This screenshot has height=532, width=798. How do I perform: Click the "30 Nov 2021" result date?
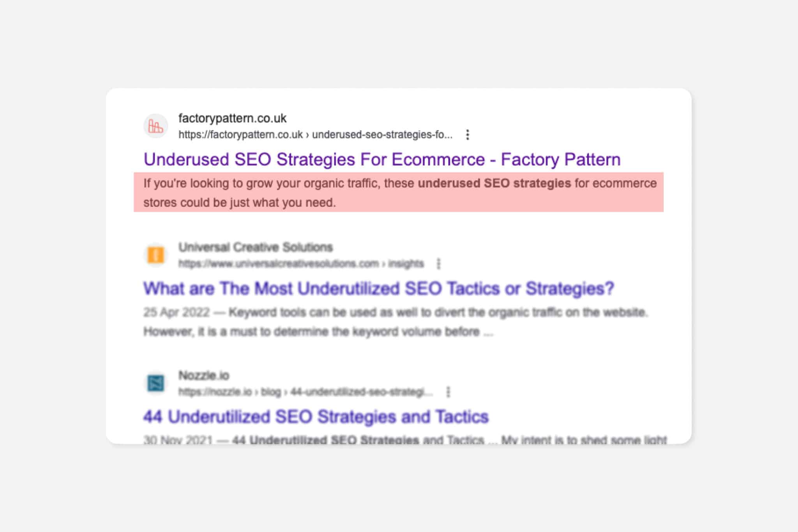click(178, 440)
